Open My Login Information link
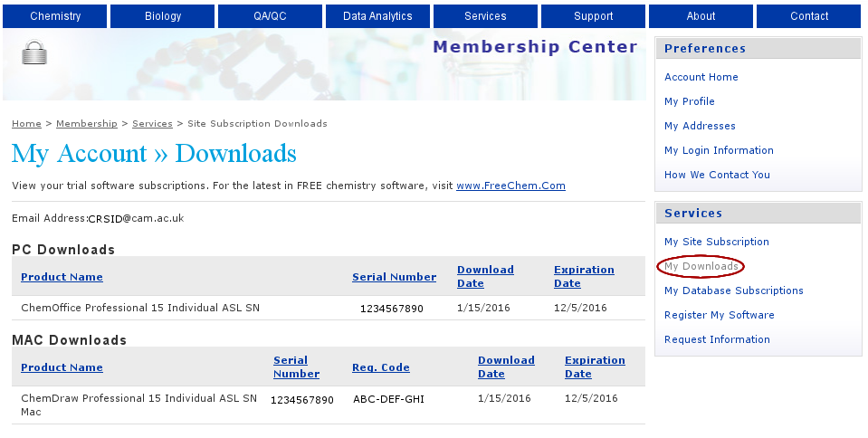 [x=719, y=150]
